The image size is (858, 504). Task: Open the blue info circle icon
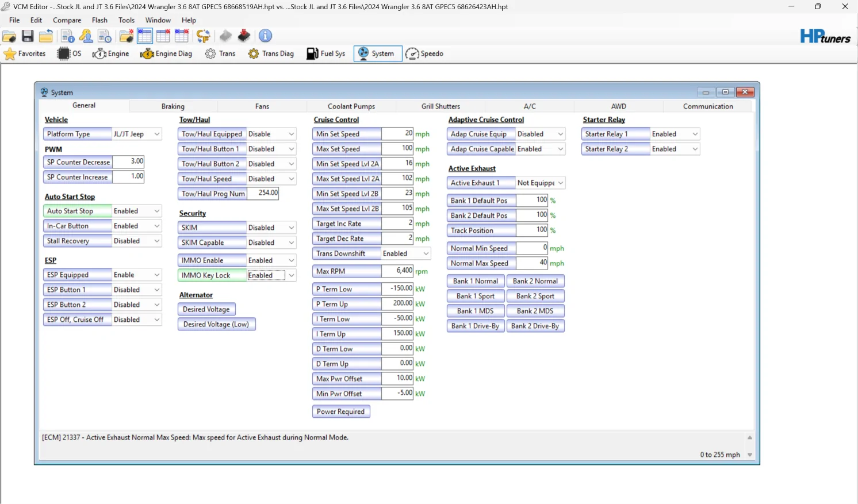pyautogui.click(x=265, y=36)
